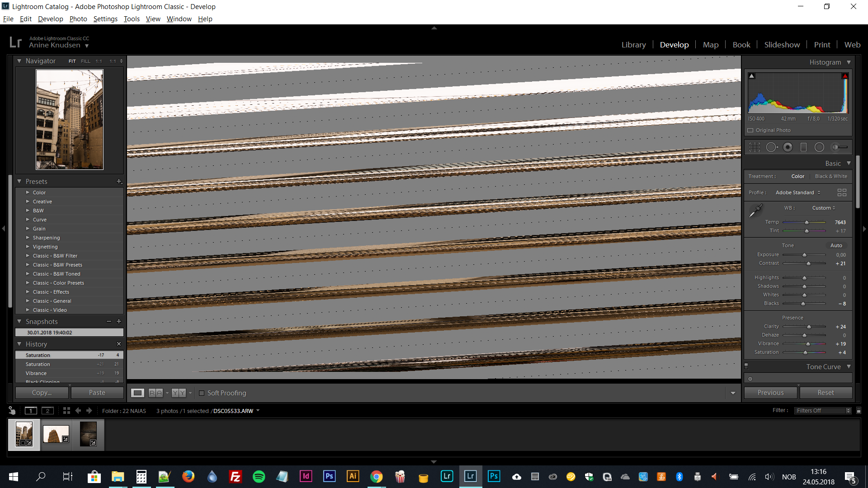This screenshot has width=868, height=488.
Task: Click the Paste button
Action: 97,393
